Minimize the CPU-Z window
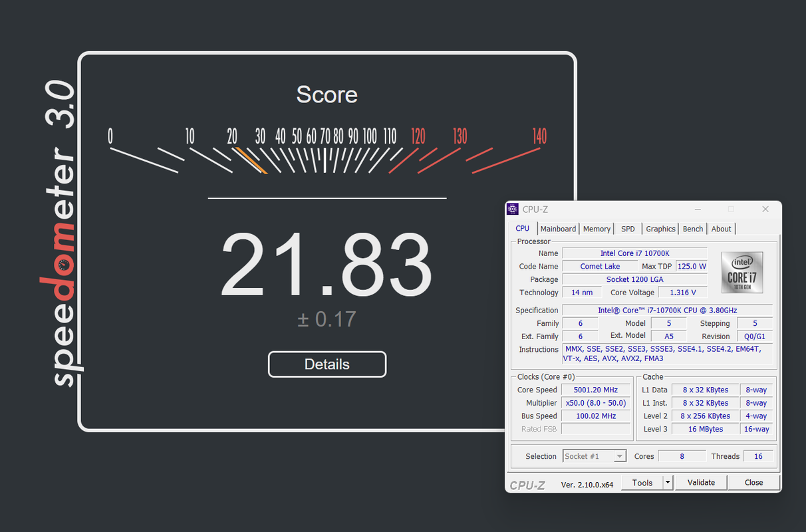 pyautogui.click(x=697, y=209)
